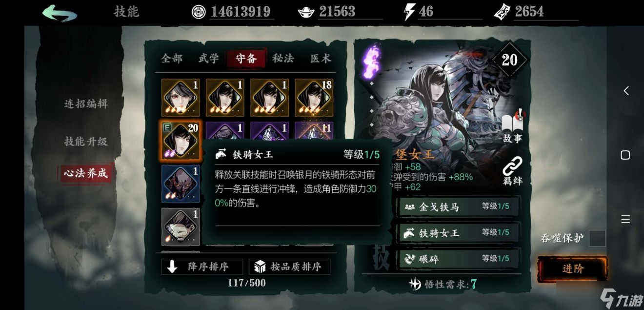
Task: Click the Android back chevron
Action: (x=626, y=91)
